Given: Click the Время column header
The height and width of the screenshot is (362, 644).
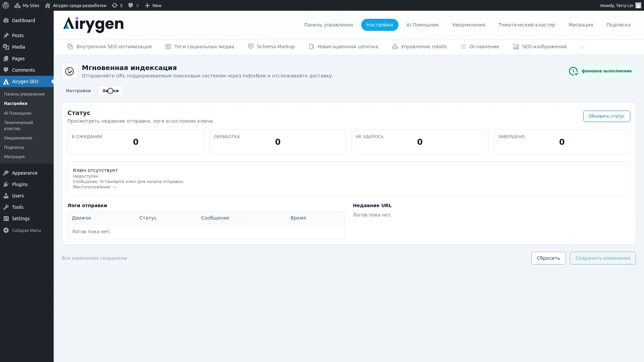Looking at the screenshot, I should click(x=298, y=218).
